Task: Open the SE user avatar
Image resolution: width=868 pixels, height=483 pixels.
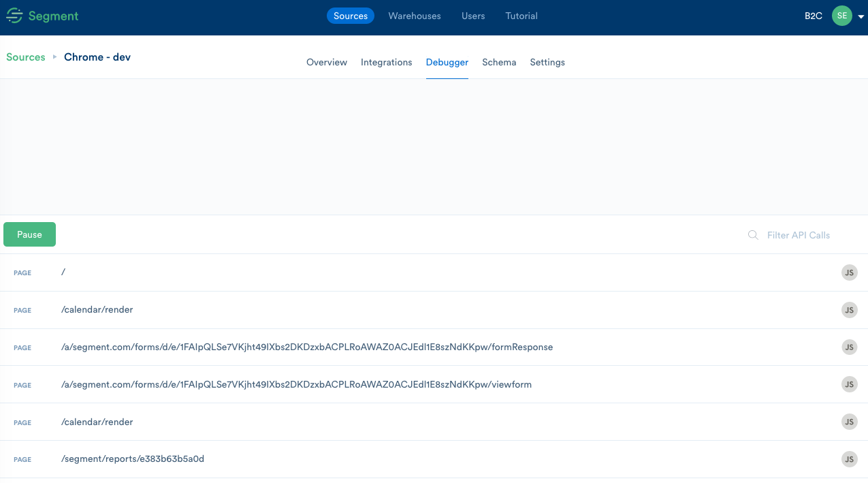Action: click(841, 16)
